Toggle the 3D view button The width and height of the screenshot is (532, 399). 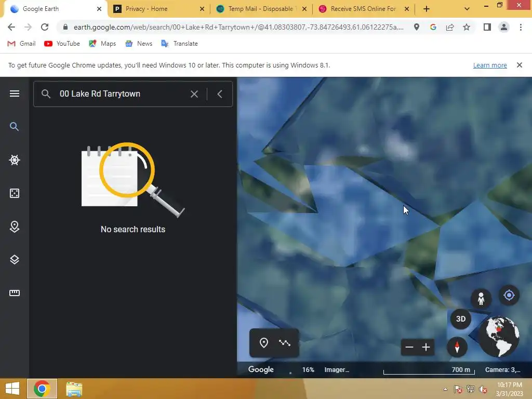pos(460,319)
